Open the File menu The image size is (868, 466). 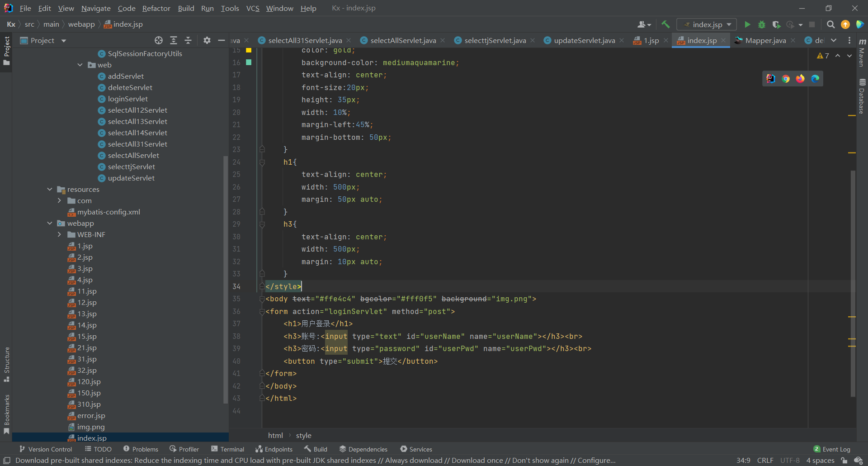click(x=25, y=8)
